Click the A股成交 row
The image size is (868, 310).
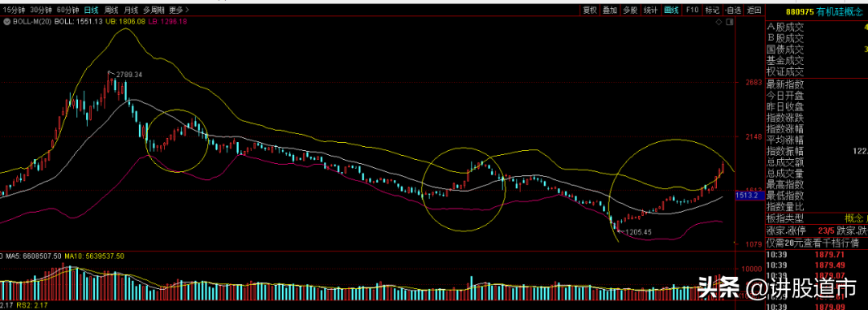click(817, 27)
